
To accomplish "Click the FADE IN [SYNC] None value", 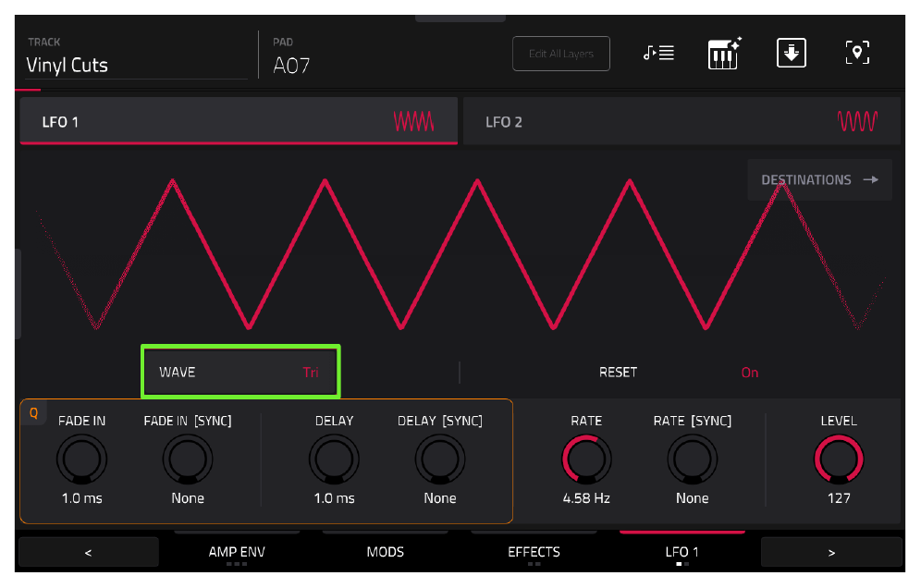I will 188,498.
